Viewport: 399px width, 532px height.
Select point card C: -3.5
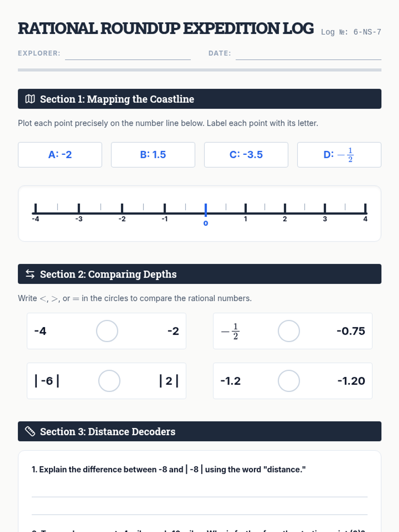click(x=246, y=155)
